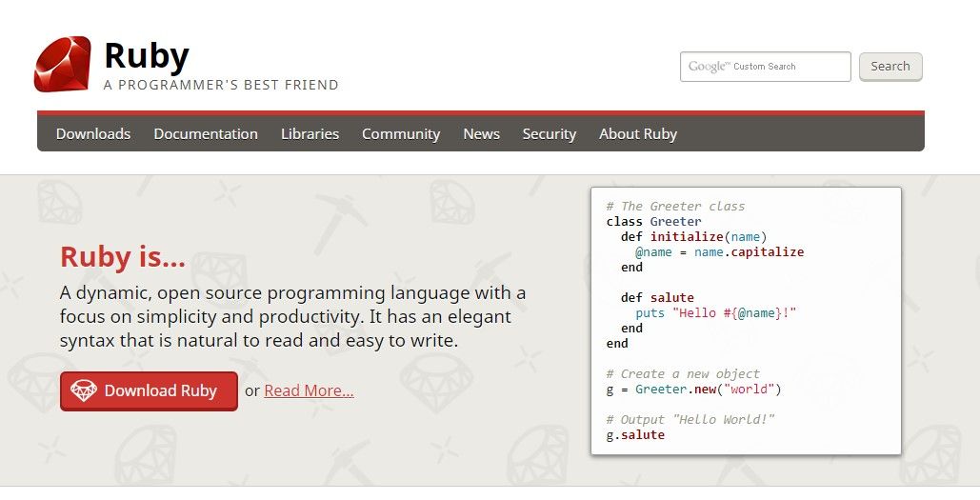
Task: Click the red Ruby gem logo
Action: pos(63,65)
